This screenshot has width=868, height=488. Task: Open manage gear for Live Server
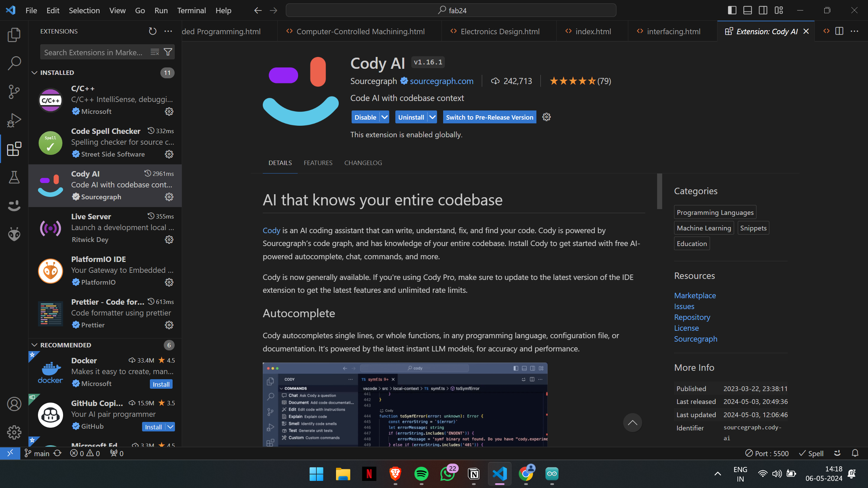169,240
